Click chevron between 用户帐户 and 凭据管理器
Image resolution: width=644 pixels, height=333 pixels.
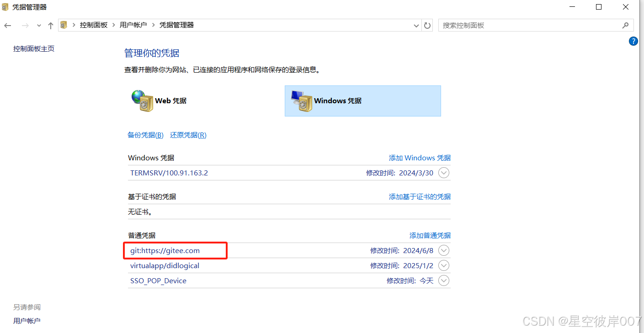click(154, 25)
